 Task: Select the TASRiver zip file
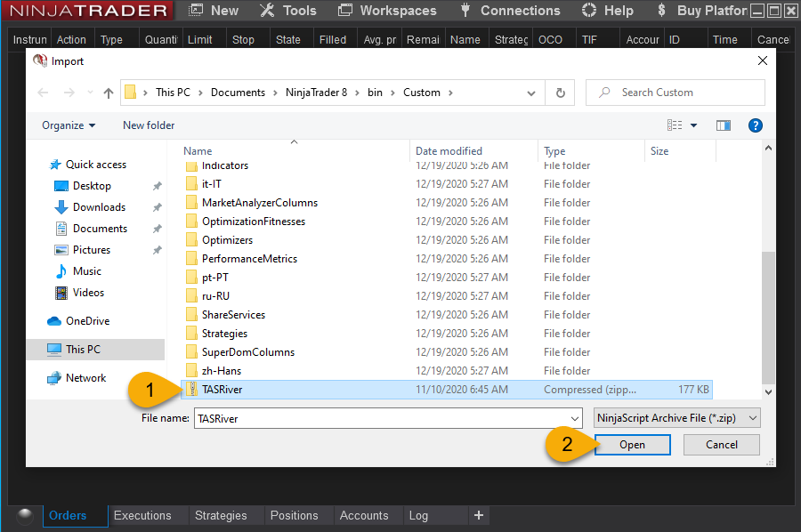tap(447, 390)
